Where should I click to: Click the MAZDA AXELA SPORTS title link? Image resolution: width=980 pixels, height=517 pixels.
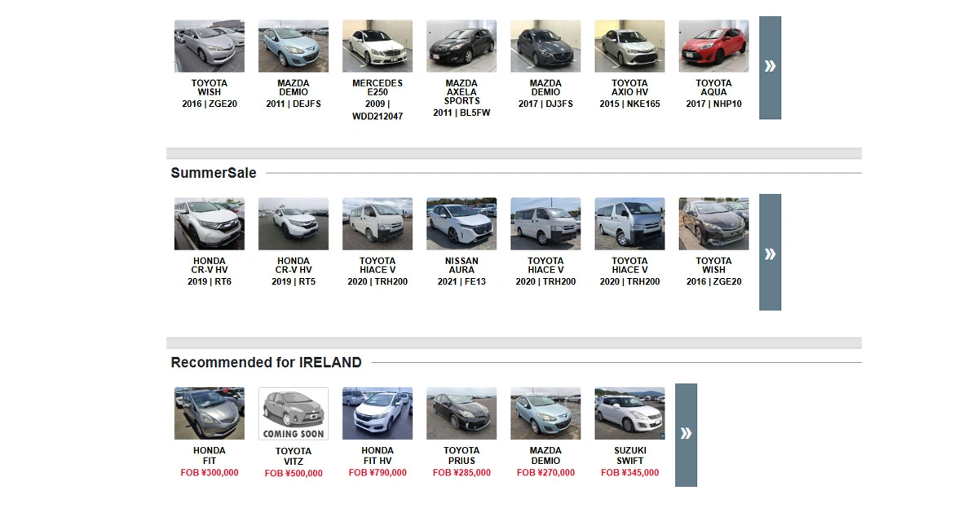(461, 92)
